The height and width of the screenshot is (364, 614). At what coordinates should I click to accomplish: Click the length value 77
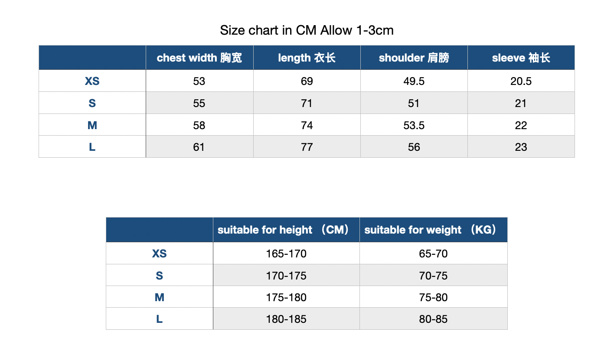point(307,147)
